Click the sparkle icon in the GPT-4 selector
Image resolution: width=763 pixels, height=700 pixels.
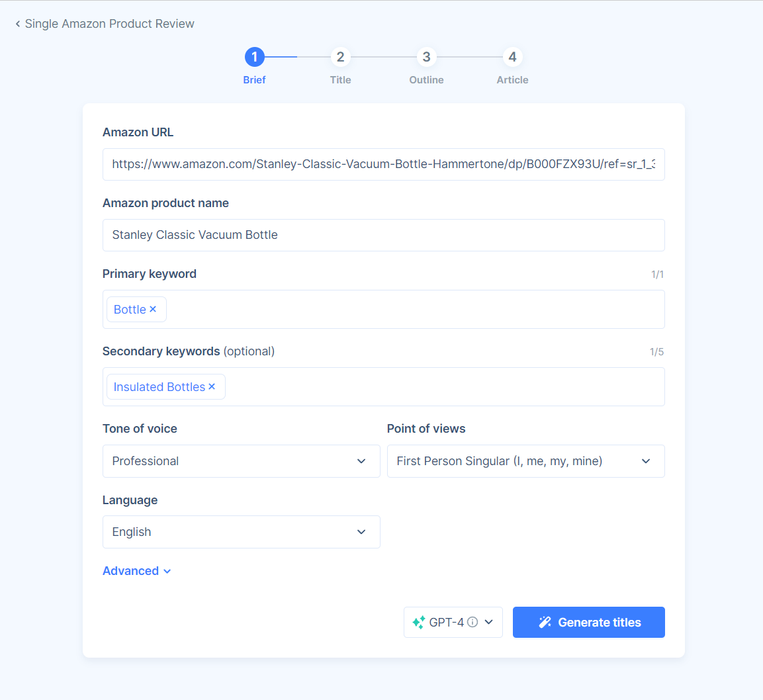point(418,622)
